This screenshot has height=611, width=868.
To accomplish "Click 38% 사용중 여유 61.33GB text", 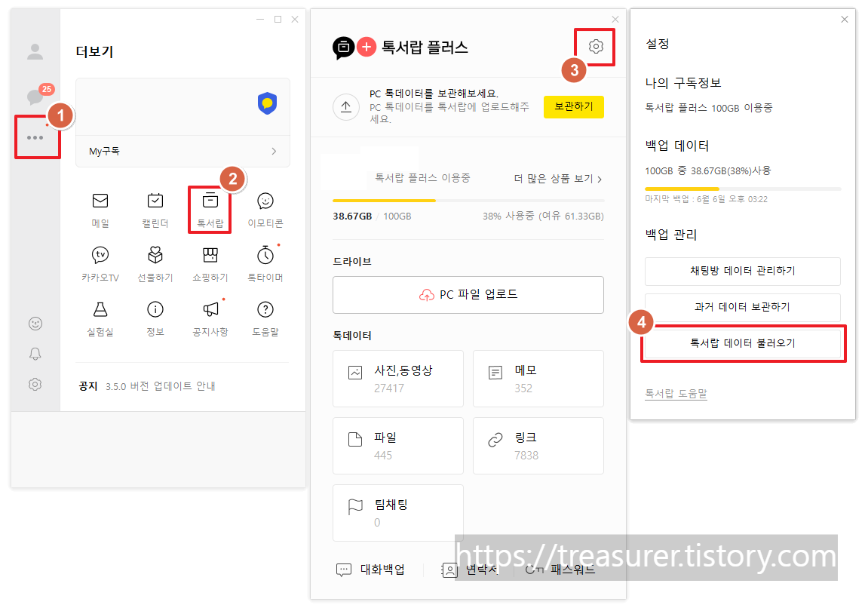I will [542, 216].
